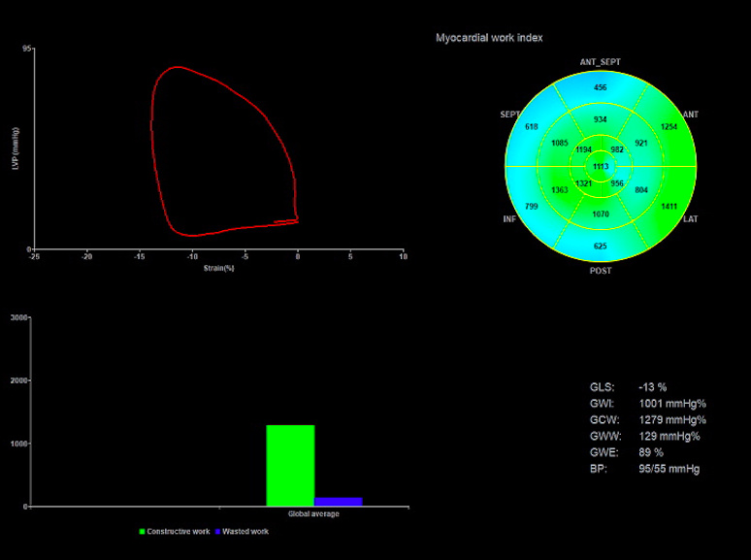Select the blue wasted work bar
Viewport: 751px width, 560px height.
coord(338,502)
